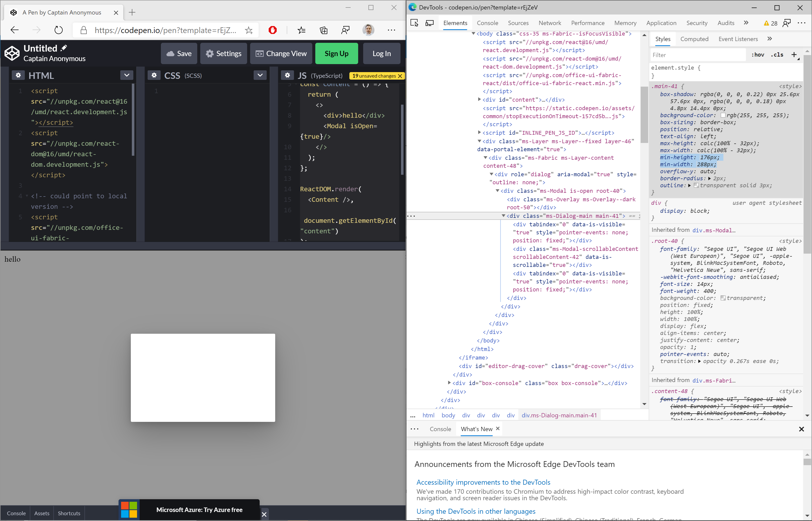Open the JS panel settings gear
The image size is (812, 521).
[287, 75]
